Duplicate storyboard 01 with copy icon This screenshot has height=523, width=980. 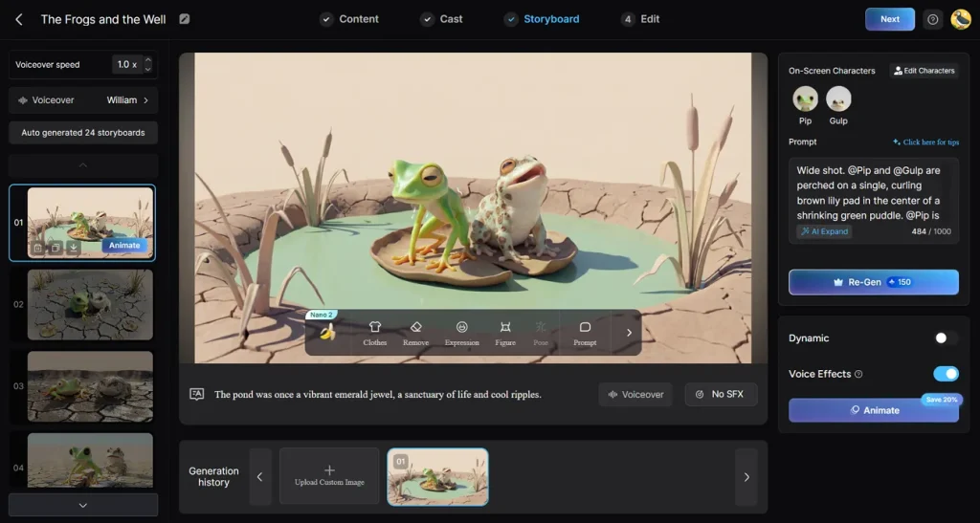[x=56, y=248]
